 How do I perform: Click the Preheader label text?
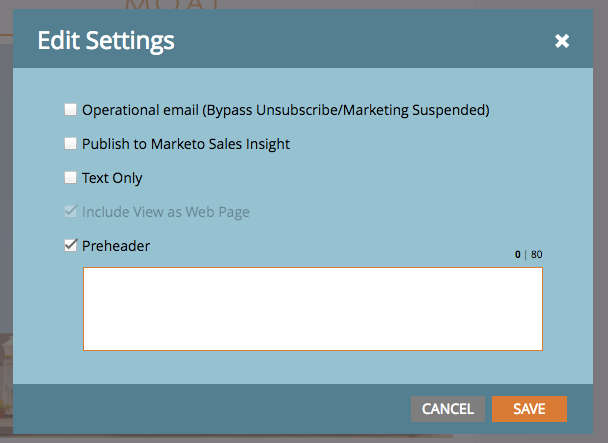[116, 246]
